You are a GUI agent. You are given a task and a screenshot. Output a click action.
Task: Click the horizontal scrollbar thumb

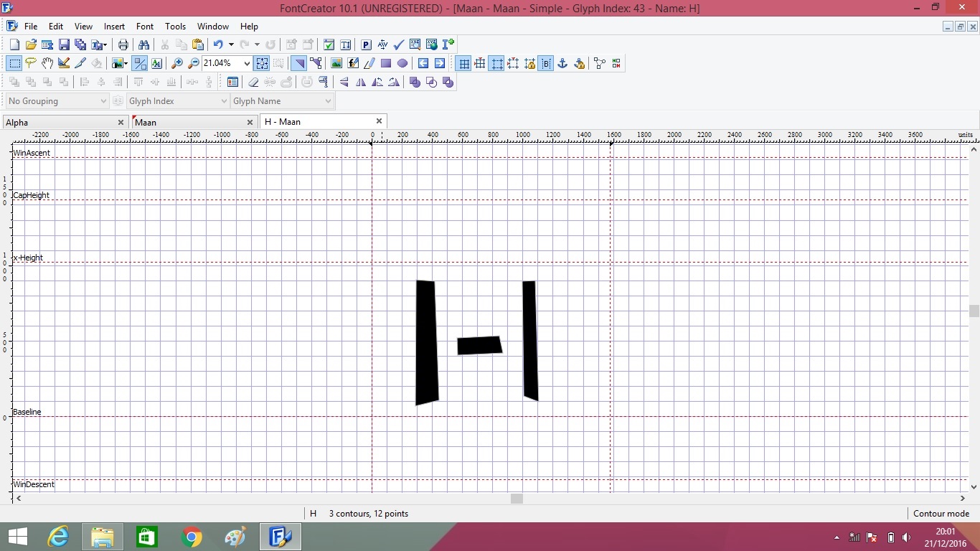[x=517, y=499]
